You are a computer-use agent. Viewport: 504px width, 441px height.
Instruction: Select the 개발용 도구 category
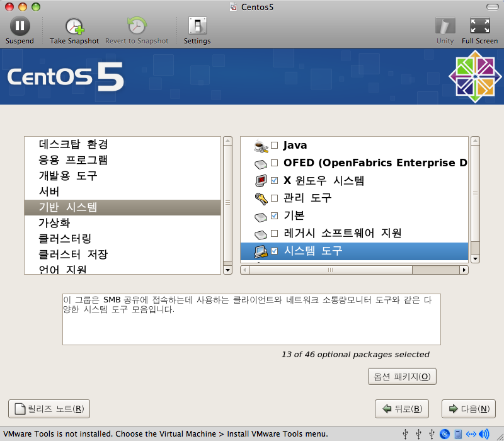[122, 176]
